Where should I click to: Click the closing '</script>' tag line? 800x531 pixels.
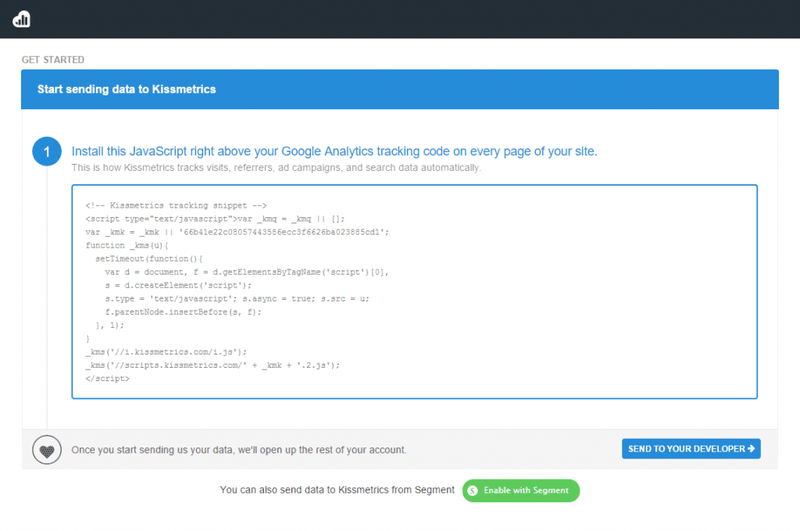[107, 378]
